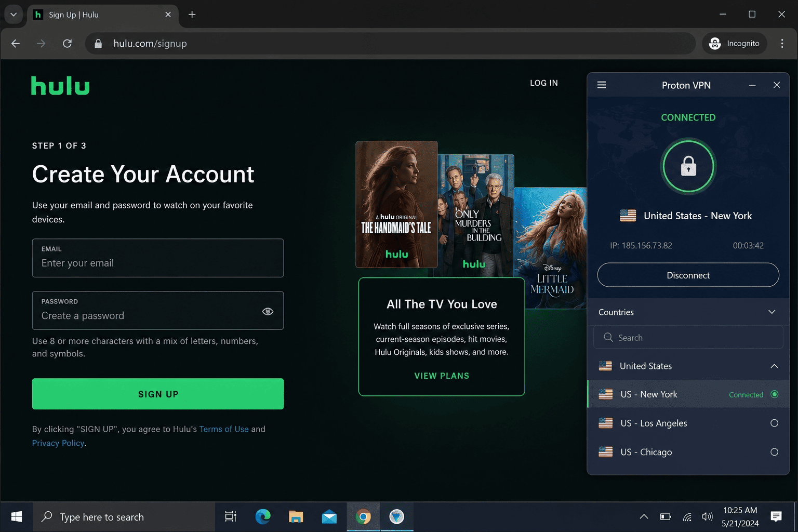Launch Microsoft Edge from taskbar

pyautogui.click(x=263, y=517)
